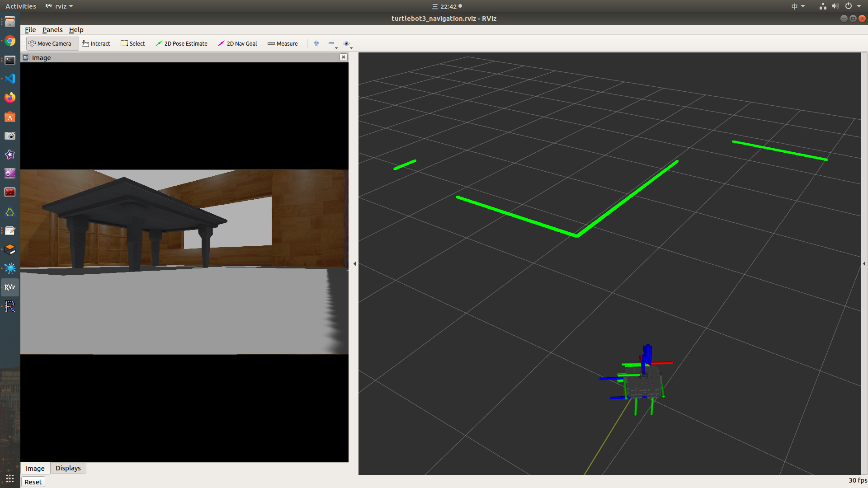
Task: Activate the Interact hand tool
Action: [96, 43]
